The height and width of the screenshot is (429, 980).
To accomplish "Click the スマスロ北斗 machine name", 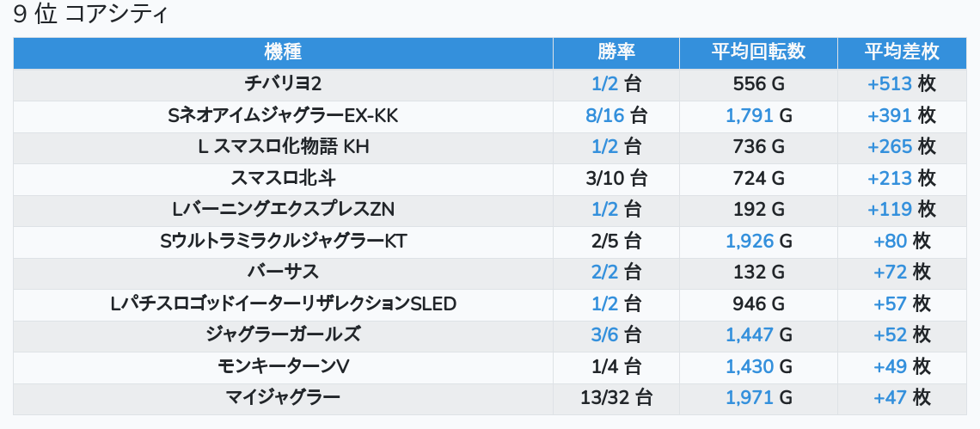I will click(283, 179).
